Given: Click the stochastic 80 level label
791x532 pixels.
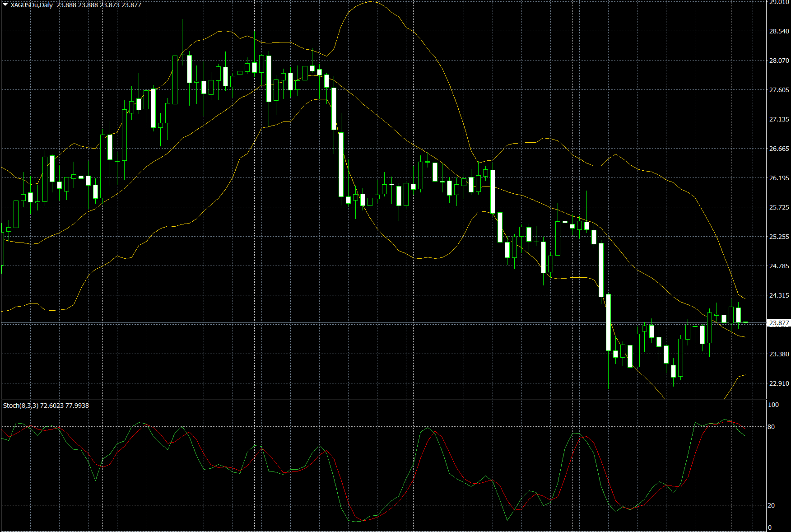Looking at the screenshot, I should pos(771,427).
